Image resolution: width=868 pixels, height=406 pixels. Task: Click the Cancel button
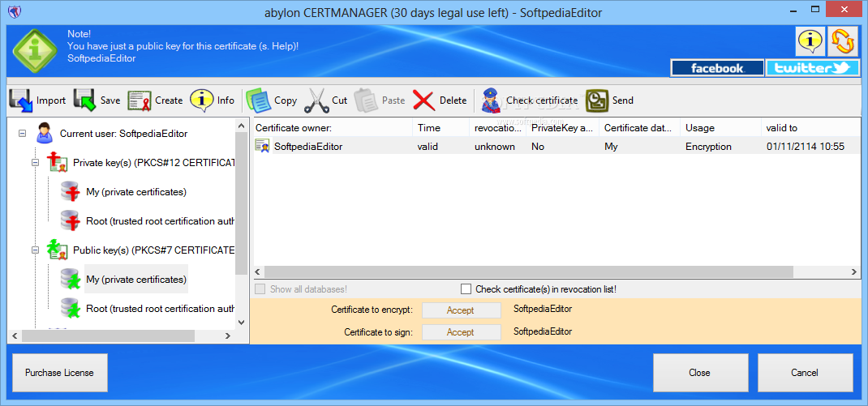click(805, 373)
